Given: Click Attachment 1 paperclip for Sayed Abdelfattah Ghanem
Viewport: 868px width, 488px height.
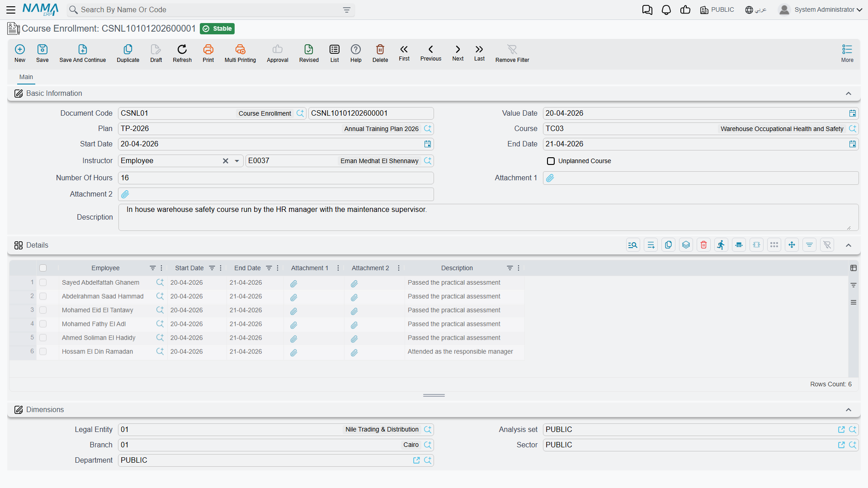Looking at the screenshot, I should 294,283.
